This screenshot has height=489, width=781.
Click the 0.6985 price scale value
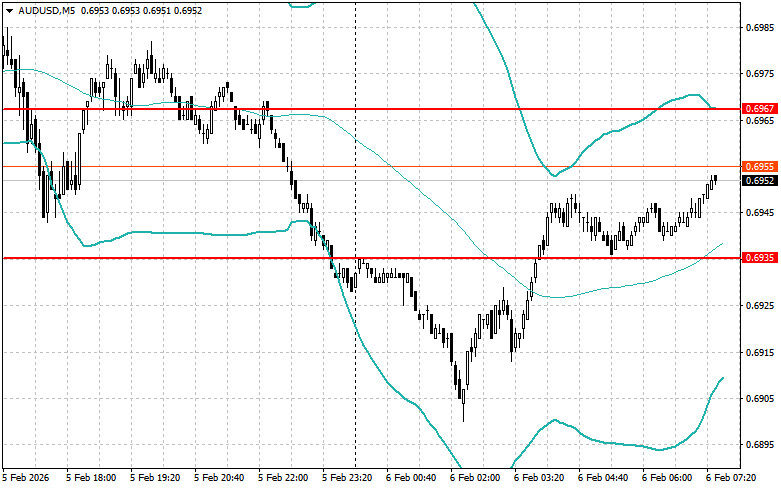tap(760, 27)
